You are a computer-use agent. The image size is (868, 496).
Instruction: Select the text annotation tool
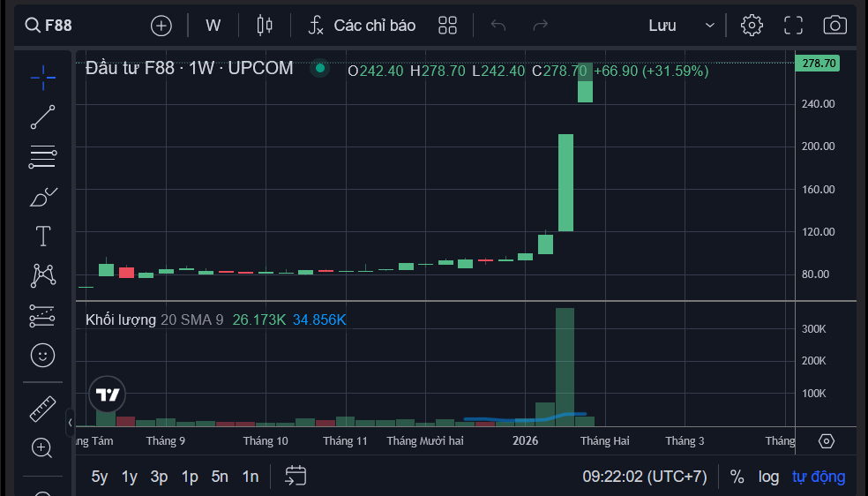42,237
